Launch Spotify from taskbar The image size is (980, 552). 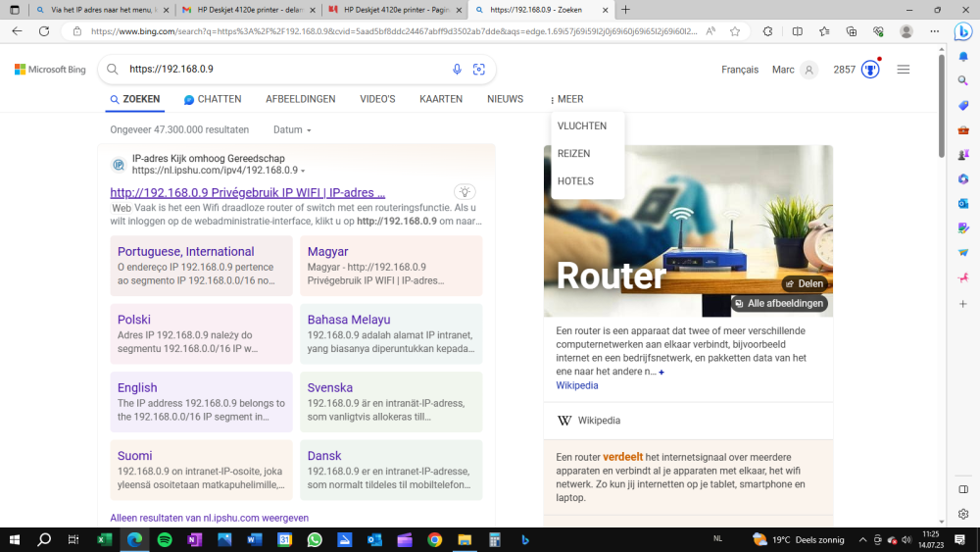[165, 539]
